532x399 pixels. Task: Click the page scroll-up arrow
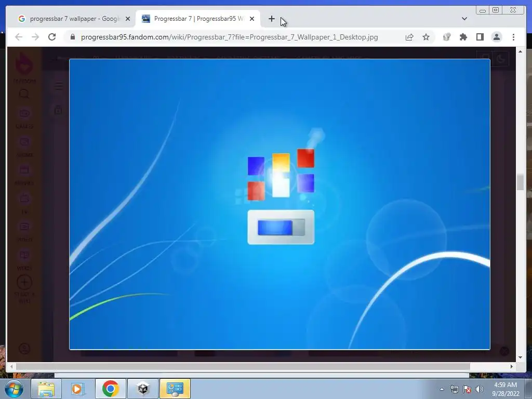click(520, 51)
